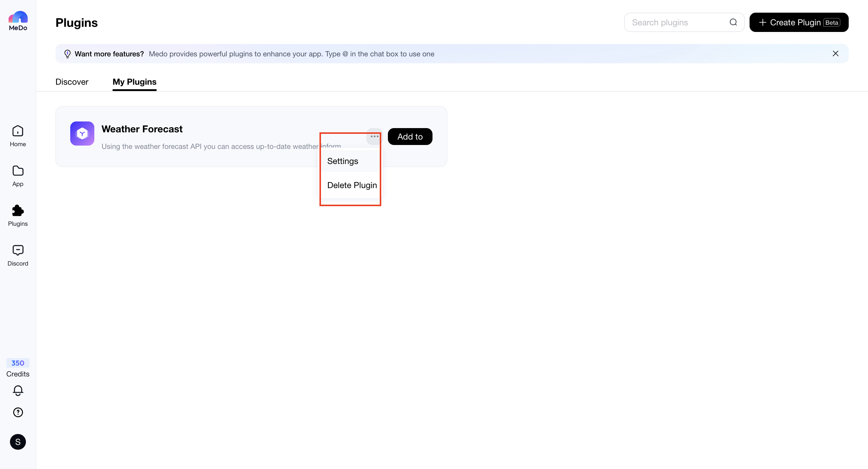Click the search magnifier icon

click(733, 22)
